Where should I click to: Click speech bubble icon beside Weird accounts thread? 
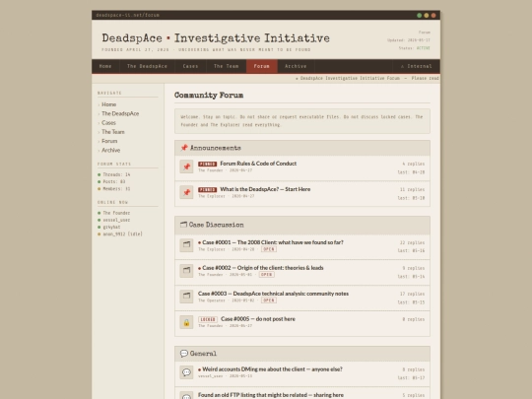[186, 372]
